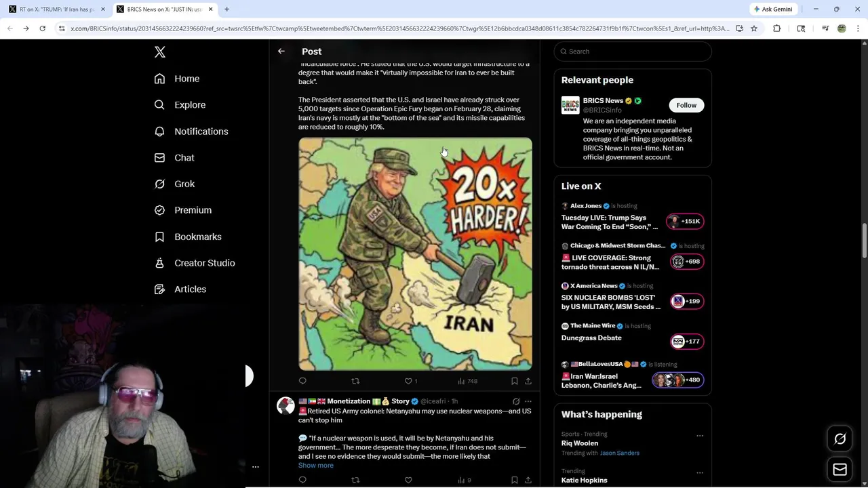This screenshot has height=488, width=868.
Task: Join X America News live +199
Action: tap(687, 301)
